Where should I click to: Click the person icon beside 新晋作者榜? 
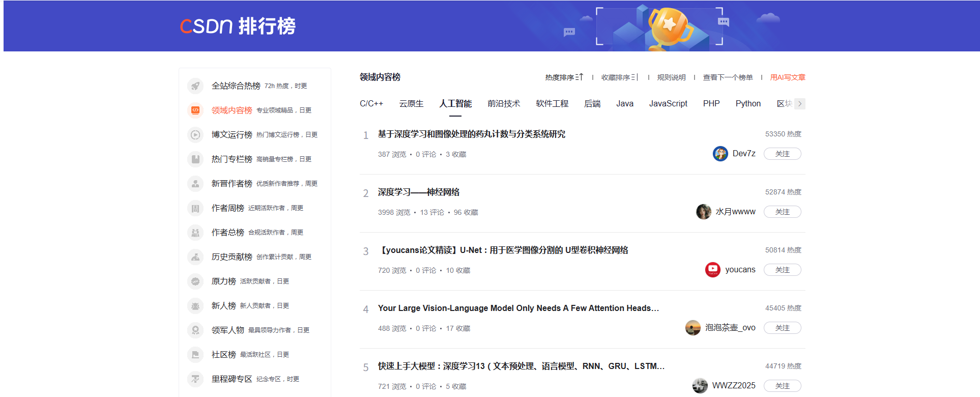tap(195, 184)
